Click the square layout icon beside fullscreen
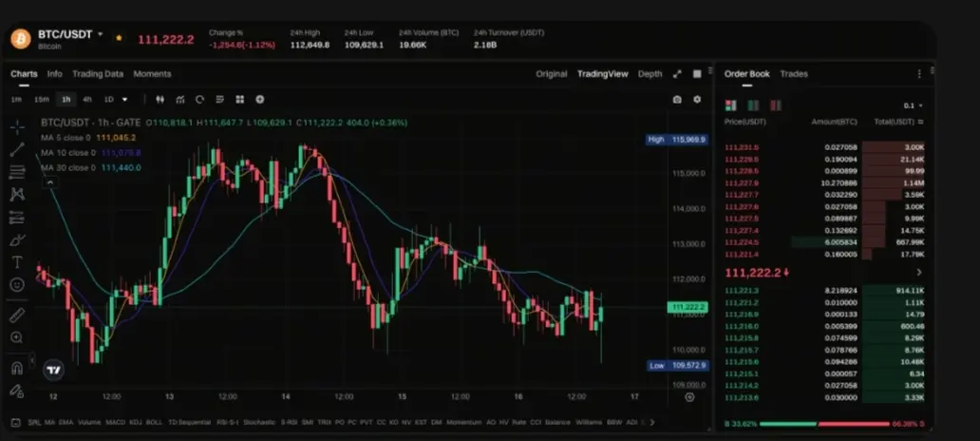Screen dimensions: 980x441 click(x=698, y=74)
